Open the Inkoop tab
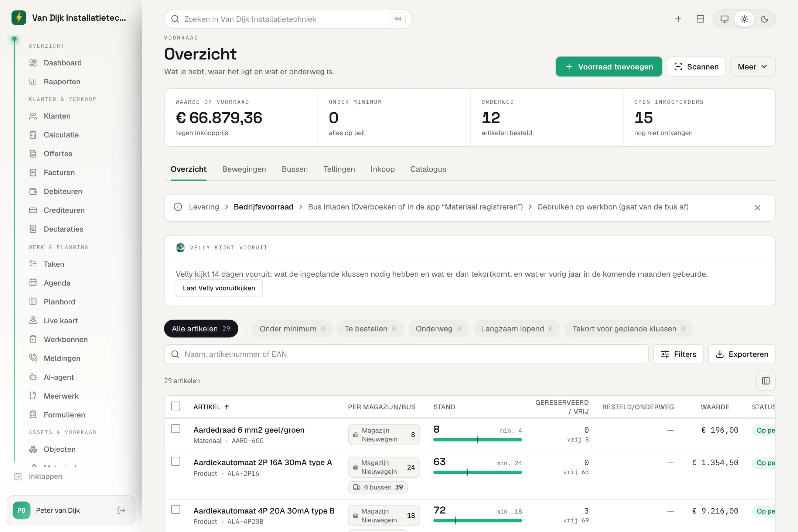Screen dimensions: 798x532 382,169
